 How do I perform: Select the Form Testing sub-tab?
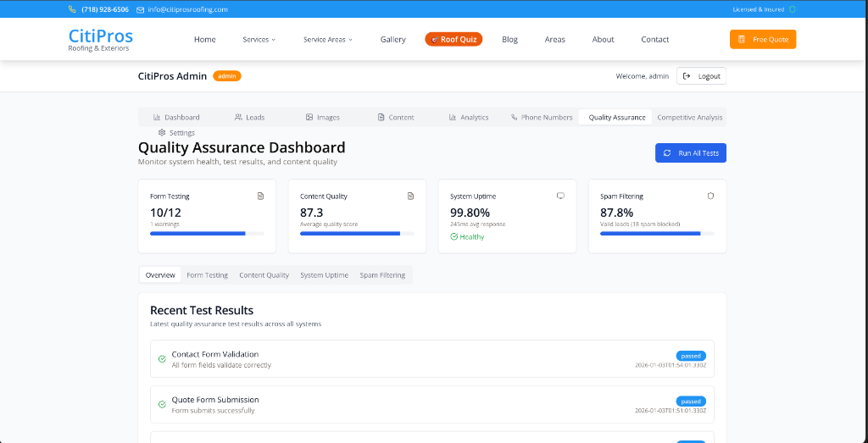tap(208, 275)
